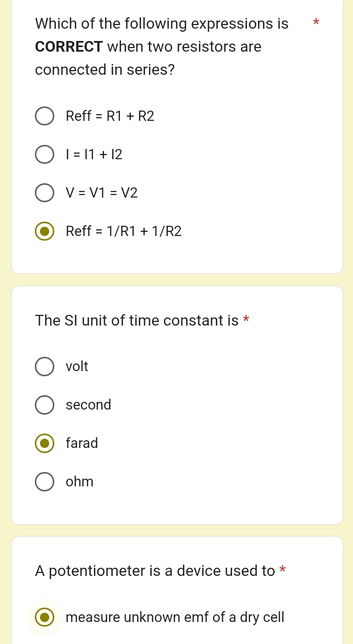353x644 pixels.
Task: Choose the option "I = I1 + I2"
Action: (45, 154)
